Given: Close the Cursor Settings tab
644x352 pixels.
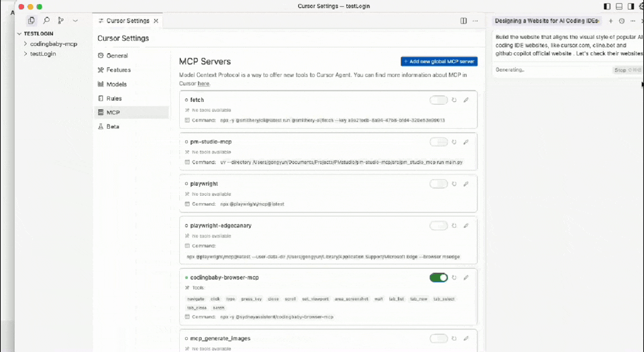Looking at the screenshot, I should [156, 21].
